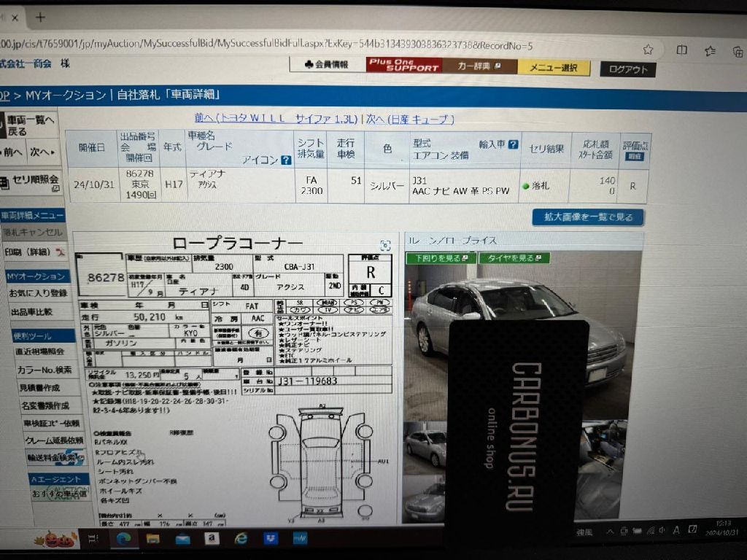
Task: Open the メニュー選択 menu
Action: tap(554, 68)
